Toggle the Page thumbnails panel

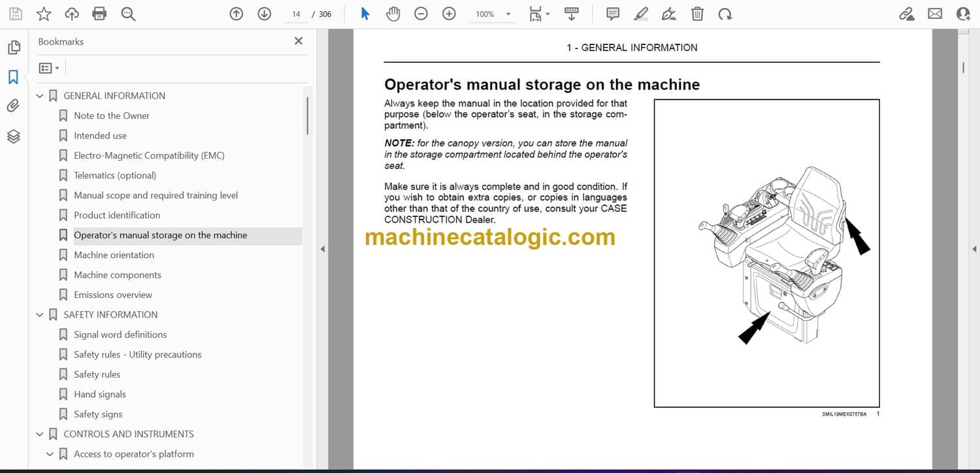pyautogui.click(x=13, y=48)
